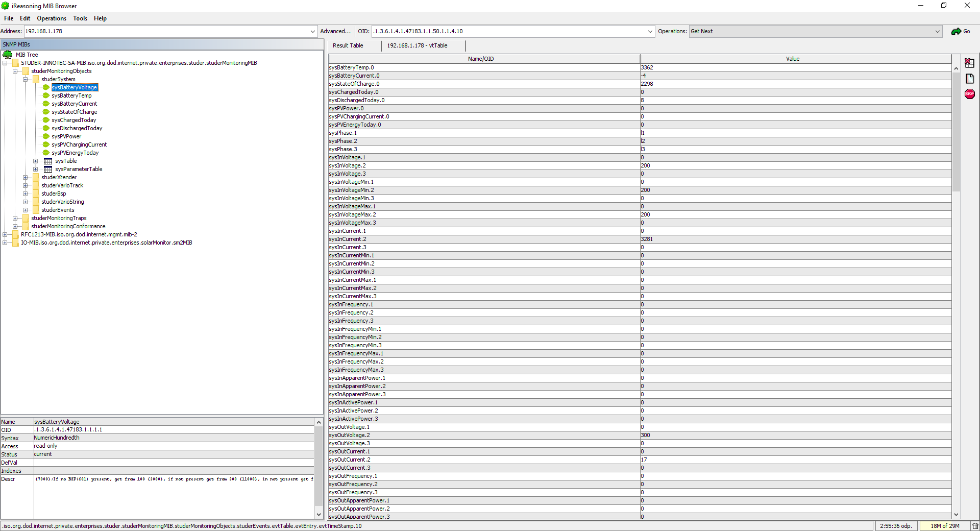Expand the studerXtender tree node
The image size is (980, 531).
(25, 178)
